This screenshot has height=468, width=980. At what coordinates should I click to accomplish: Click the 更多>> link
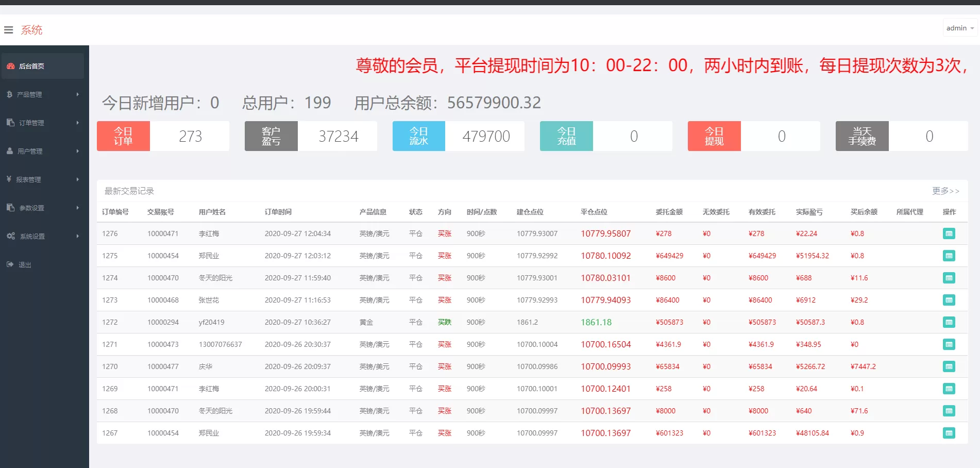point(945,191)
